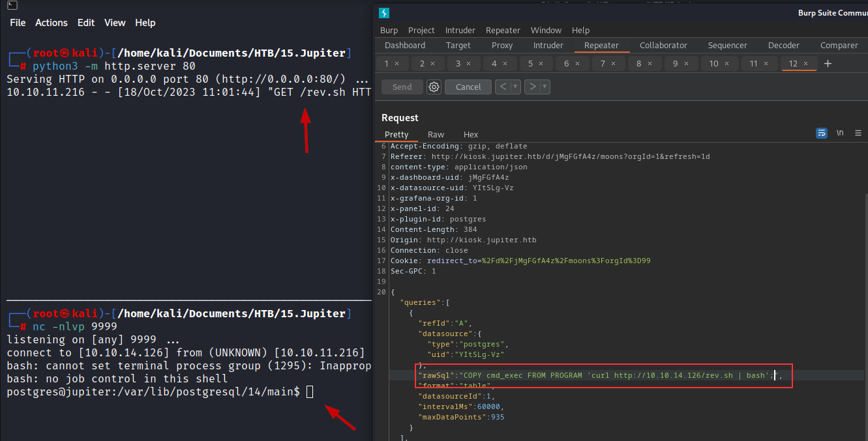Switch to the Sequencer tab
Image resolution: width=868 pixels, height=441 pixels.
point(728,46)
